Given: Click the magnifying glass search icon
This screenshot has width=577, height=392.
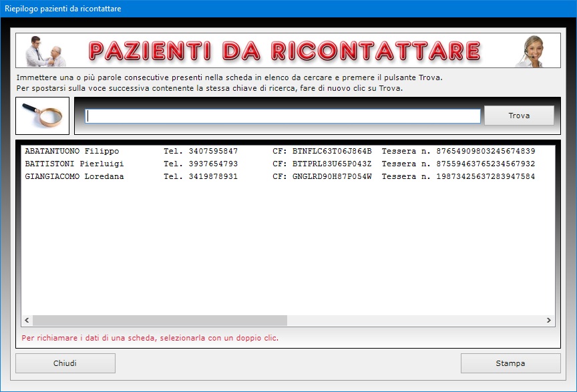Looking at the screenshot, I should click(42, 116).
